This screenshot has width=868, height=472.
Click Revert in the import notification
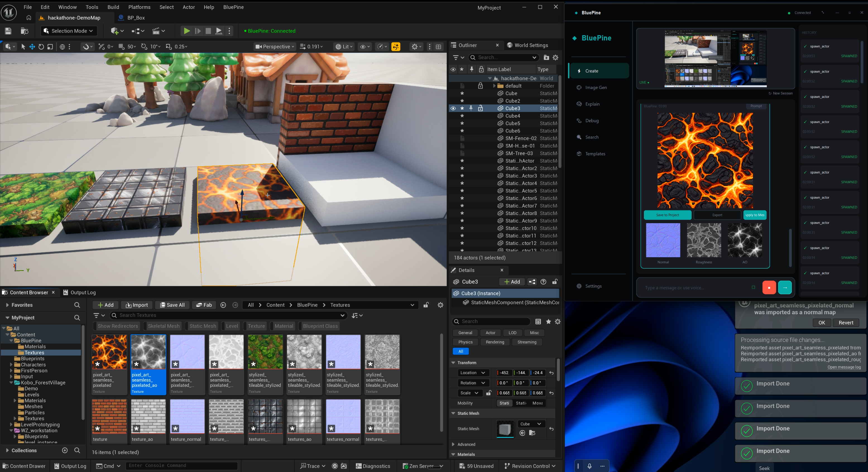[845, 322]
